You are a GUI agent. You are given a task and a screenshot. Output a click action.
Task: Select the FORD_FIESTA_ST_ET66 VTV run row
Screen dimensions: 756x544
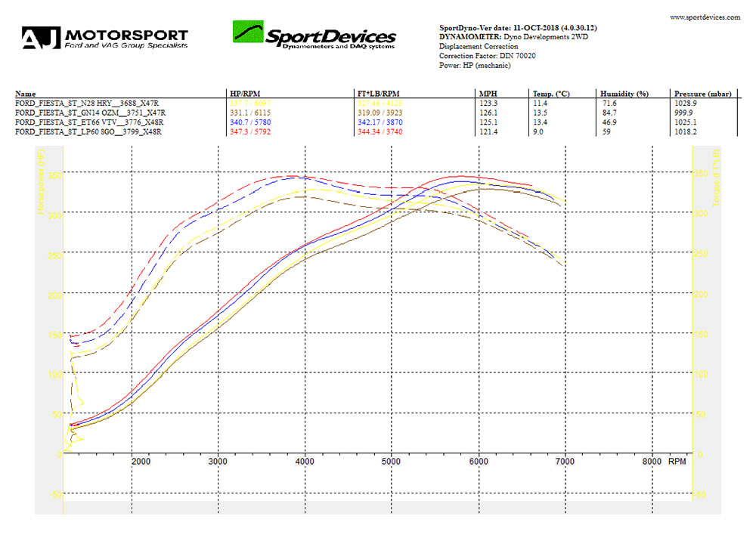pos(376,122)
